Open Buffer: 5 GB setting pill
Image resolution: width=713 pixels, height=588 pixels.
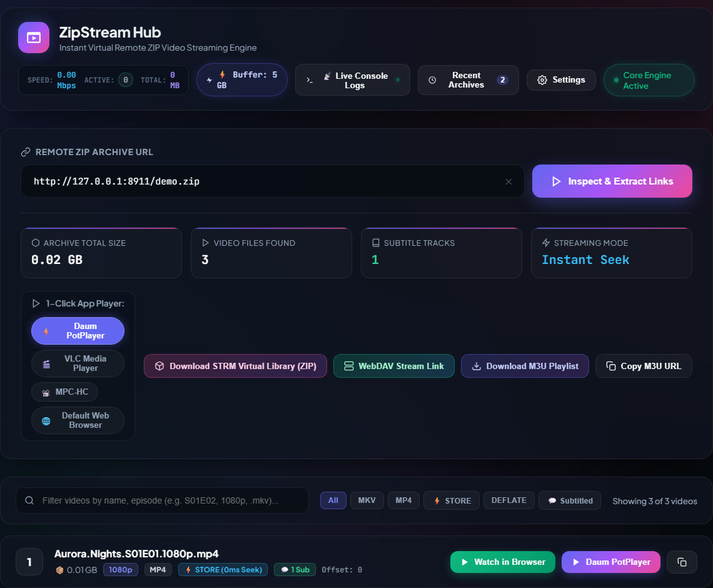point(242,80)
